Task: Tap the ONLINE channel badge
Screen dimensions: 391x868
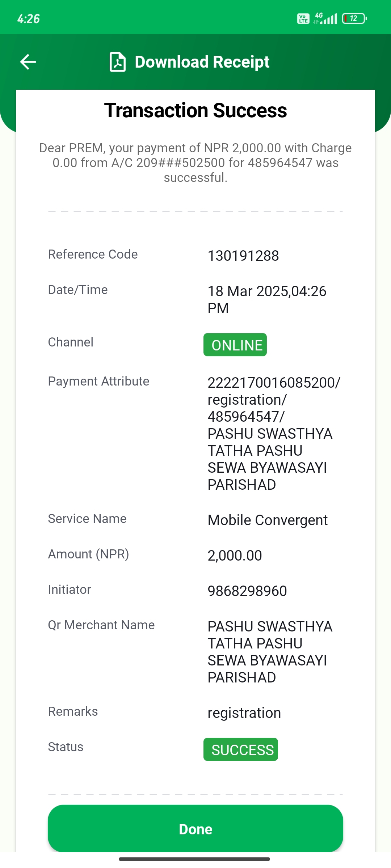Action: [x=235, y=345]
